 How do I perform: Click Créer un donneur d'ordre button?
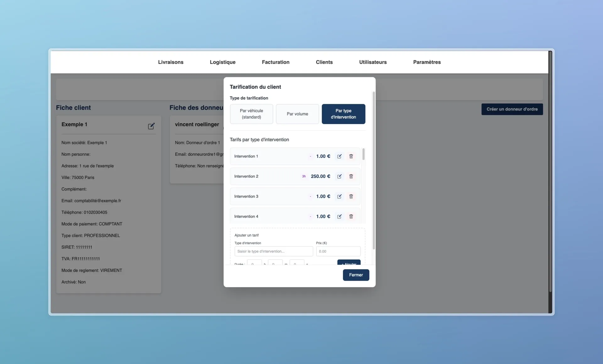click(512, 109)
